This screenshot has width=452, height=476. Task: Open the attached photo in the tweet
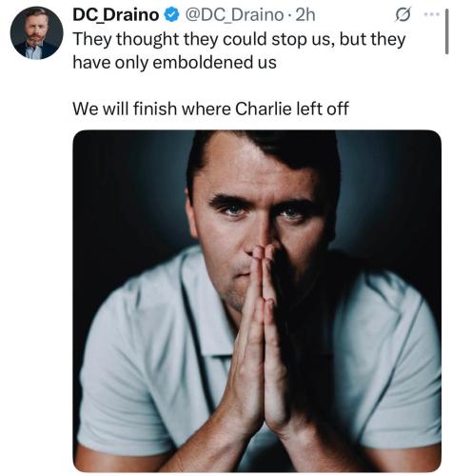point(257,301)
